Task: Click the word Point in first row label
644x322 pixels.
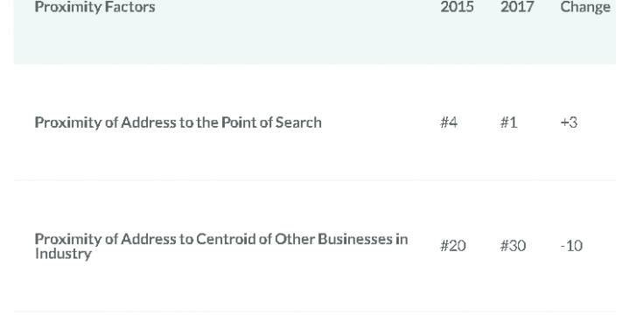Action: (x=236, y=122)
